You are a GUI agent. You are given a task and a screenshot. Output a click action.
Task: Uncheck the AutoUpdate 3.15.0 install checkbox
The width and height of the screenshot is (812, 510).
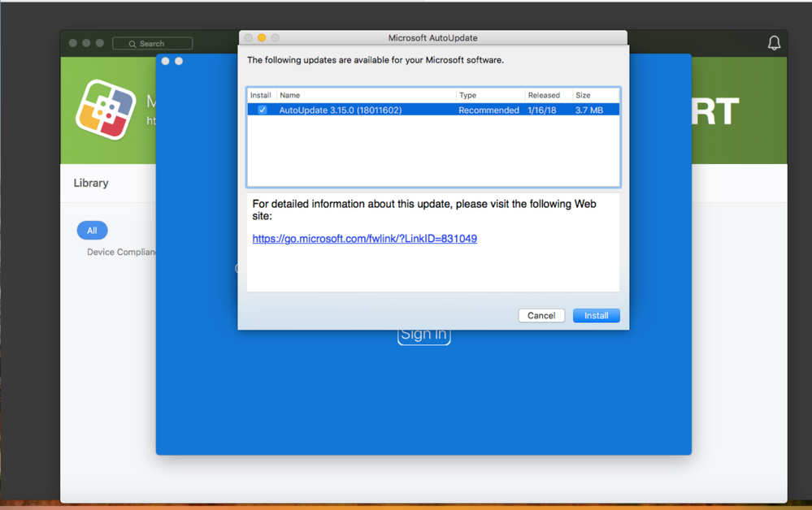[263, 110]
